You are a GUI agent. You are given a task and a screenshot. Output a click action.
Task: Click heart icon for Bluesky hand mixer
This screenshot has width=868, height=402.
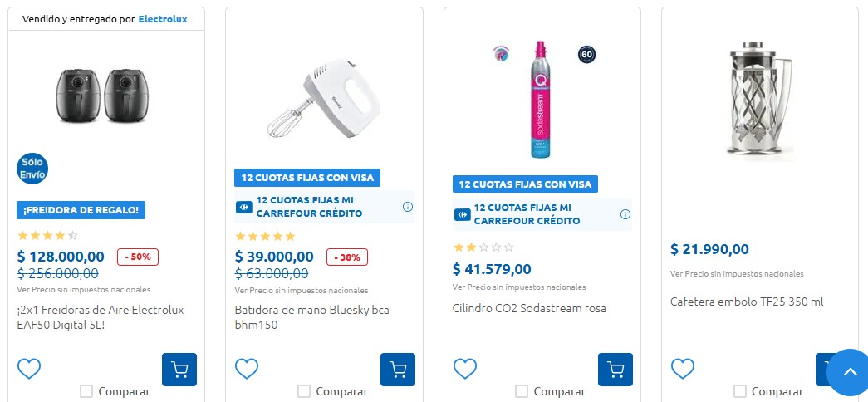coord(247,369)
